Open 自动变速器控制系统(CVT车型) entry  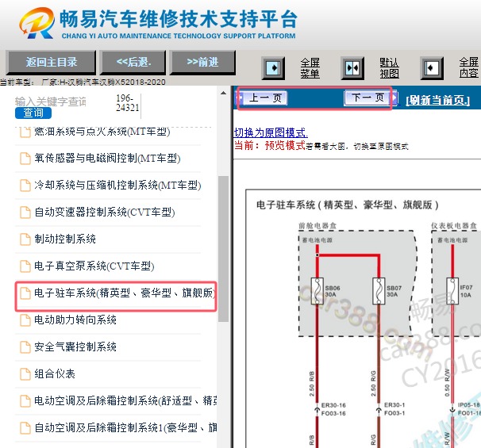(x=105, y=212)
